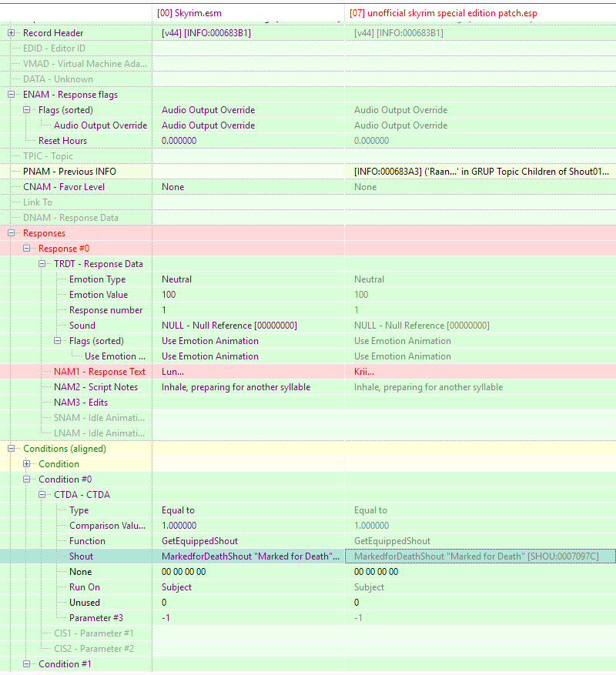Click patch MarkedforDeathShout [SHOU:0007097C] cell
616x675 pixels.
tap(480, 556)
